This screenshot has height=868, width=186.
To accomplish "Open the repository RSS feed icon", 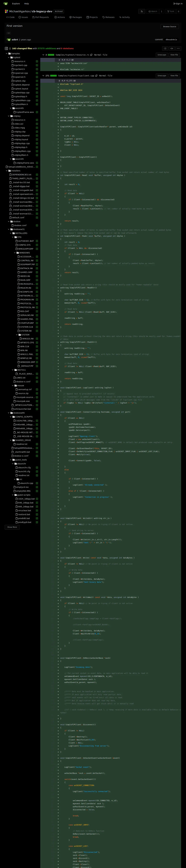I will pyautogui.click(x=142, y=11).
